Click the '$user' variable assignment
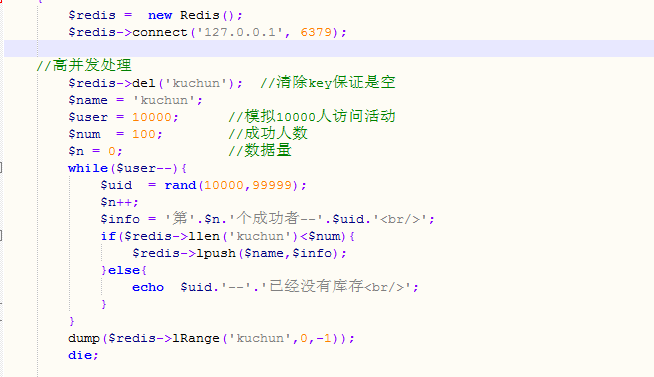This screenshot has height=377, width=654. click(x=88, y=117)
